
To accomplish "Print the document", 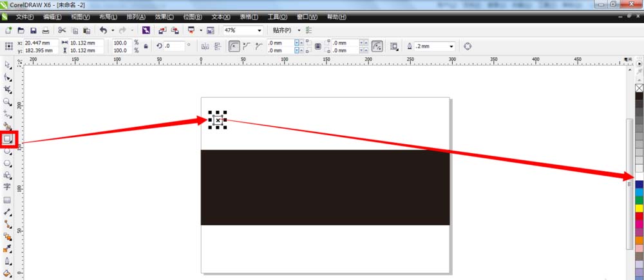I will (46, 30).
